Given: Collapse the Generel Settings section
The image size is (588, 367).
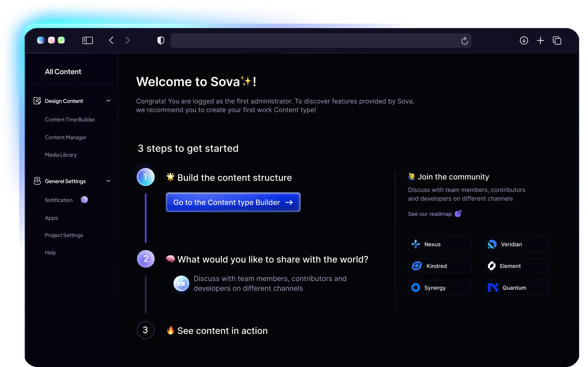Looking at the screenshot, I should click(108, 181).
